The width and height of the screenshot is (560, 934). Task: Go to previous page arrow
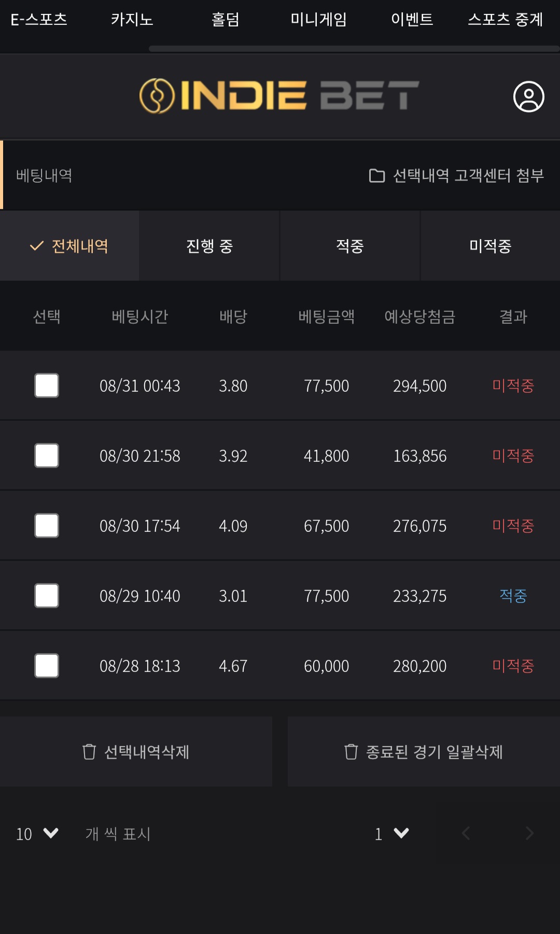[x=466, y=833]
